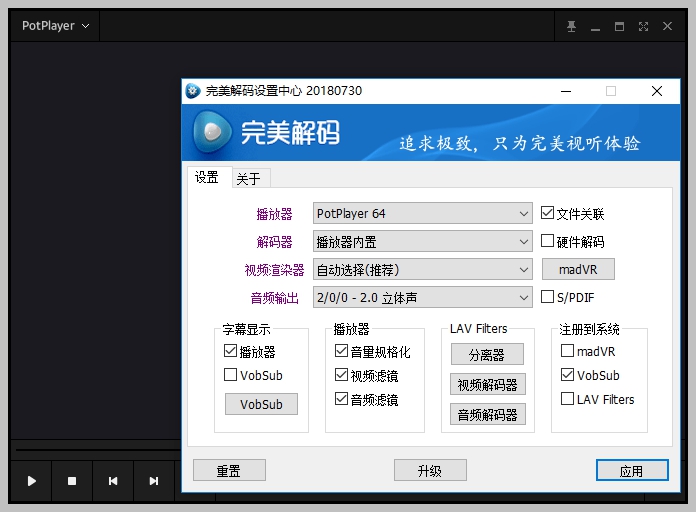Click the PotPlayer seek bar
This screenshot has height=512, width=696.
coord(98,450)
